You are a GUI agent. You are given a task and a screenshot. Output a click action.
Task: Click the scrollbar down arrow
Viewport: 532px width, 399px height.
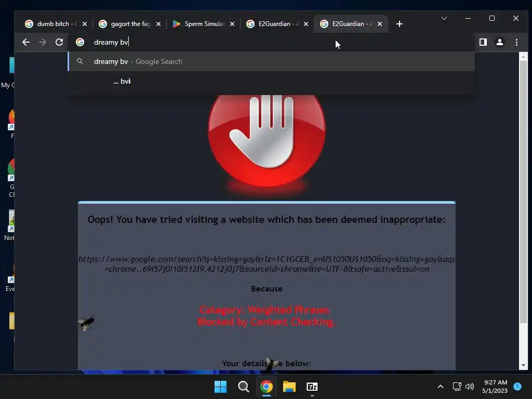click(523, 365)
